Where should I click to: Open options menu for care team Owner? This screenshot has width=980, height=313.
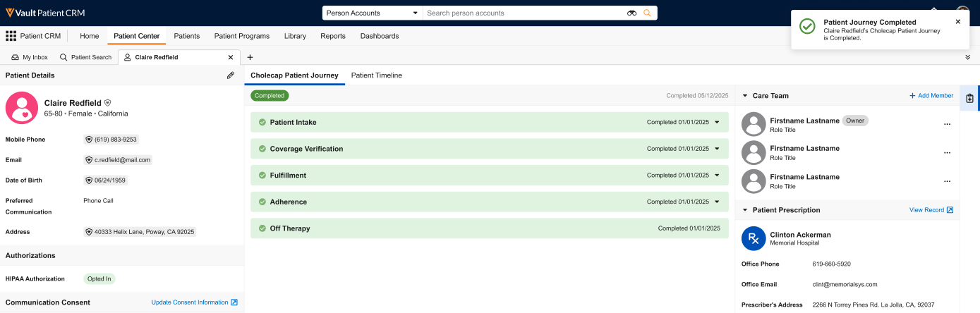pyautogui.click(x=947, y=124)
